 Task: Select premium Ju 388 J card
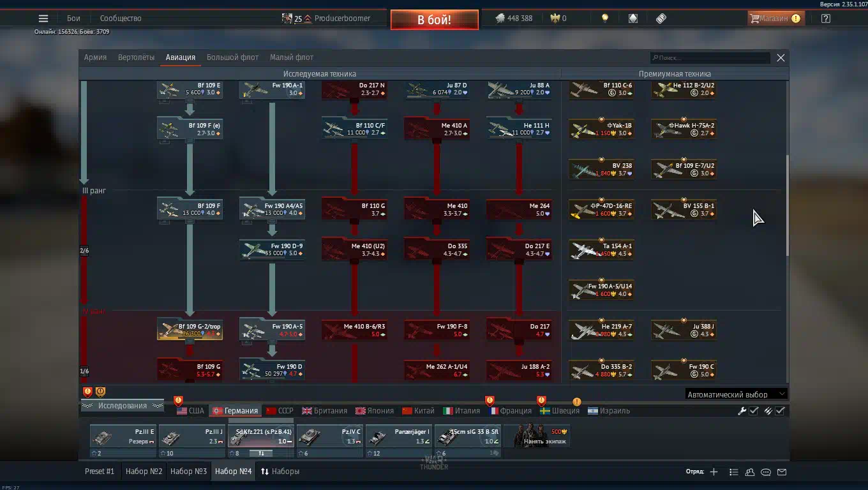pos(684,330)
